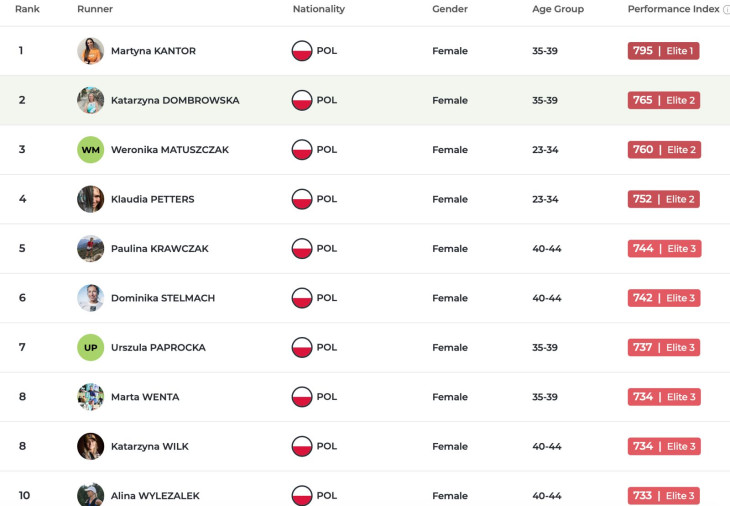Click Poland flag in Marta Wenta's row
This screenshot has width=730, height=506.
coord(302,397)
